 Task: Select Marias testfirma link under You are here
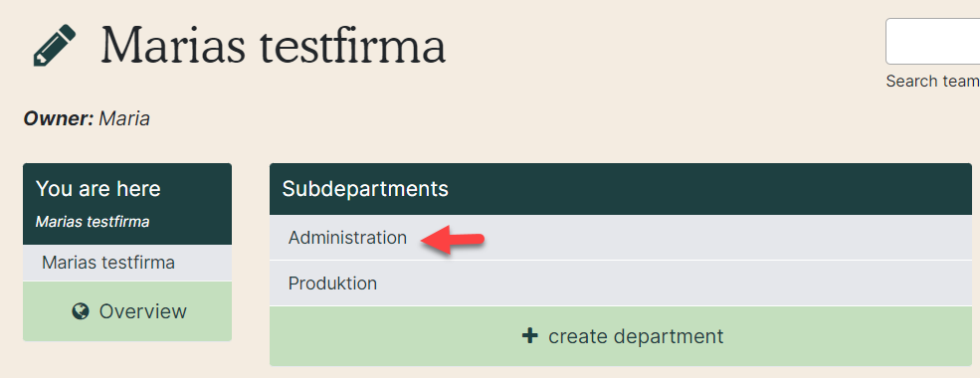(x=108, y=263)
